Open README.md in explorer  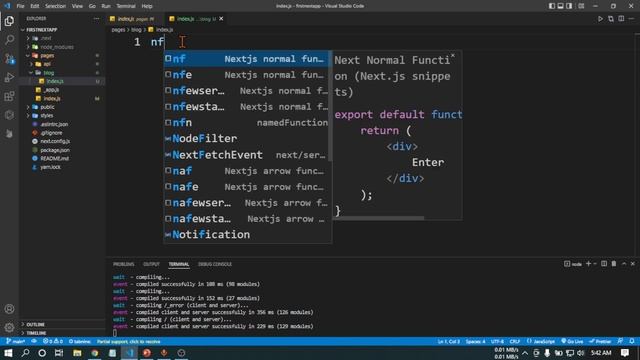[x=54, y=158]
